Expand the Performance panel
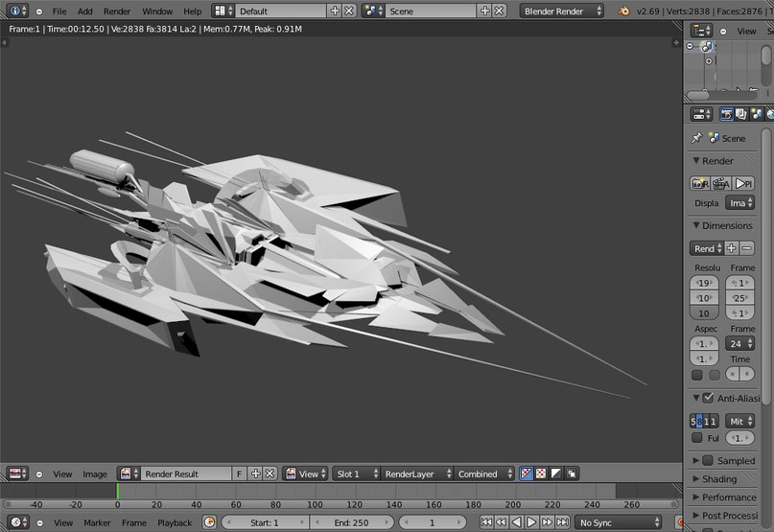The height and width of the screenshot is (532, 774). tap(729, 497)
